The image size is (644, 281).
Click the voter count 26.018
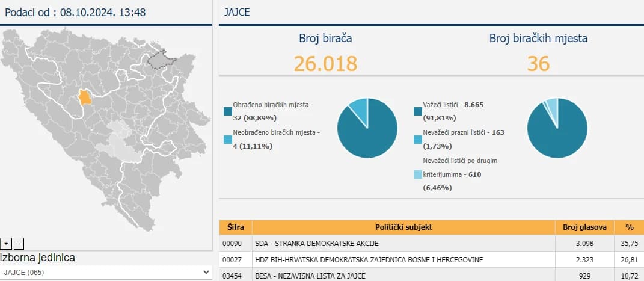pos(326,63)
